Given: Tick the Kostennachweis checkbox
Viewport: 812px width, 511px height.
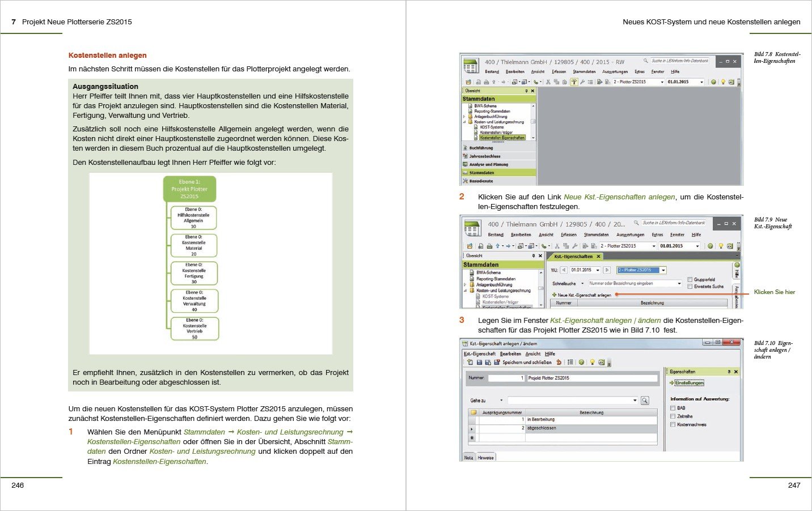Looking at the screenshot, I should pos(673,424).
